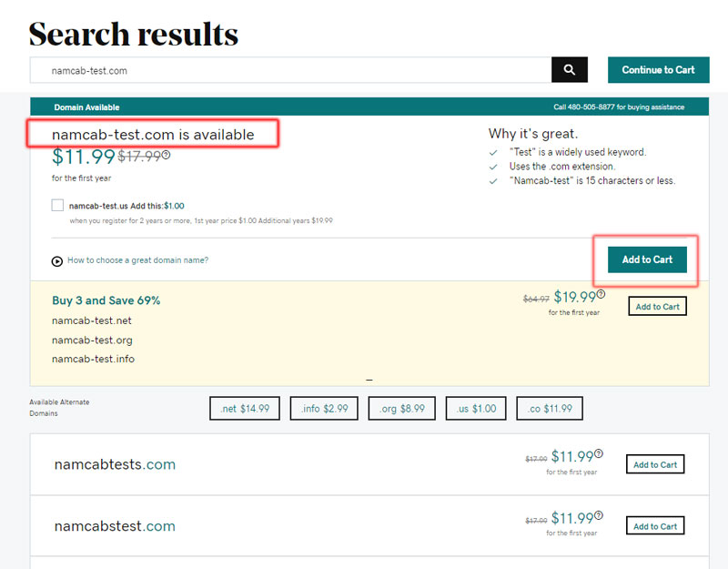Open info icon next to $17.99 price
728x569 pixels.
[166, 155]
